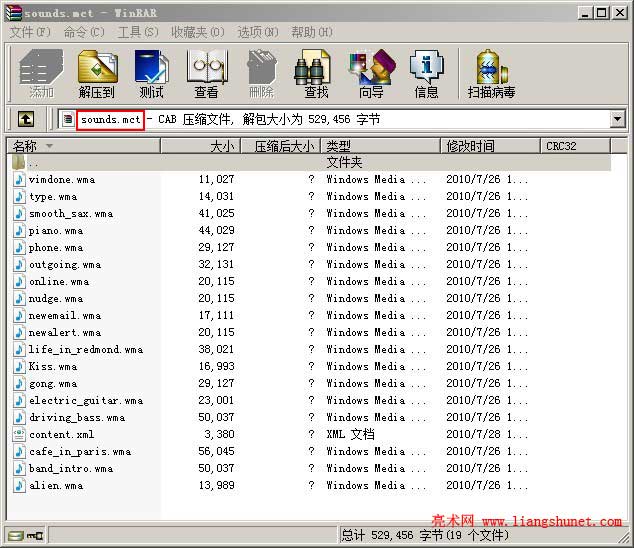This screenshot has width=634, height=548.
Task: Open the 命令(C) menu
Action: [84, 32]
